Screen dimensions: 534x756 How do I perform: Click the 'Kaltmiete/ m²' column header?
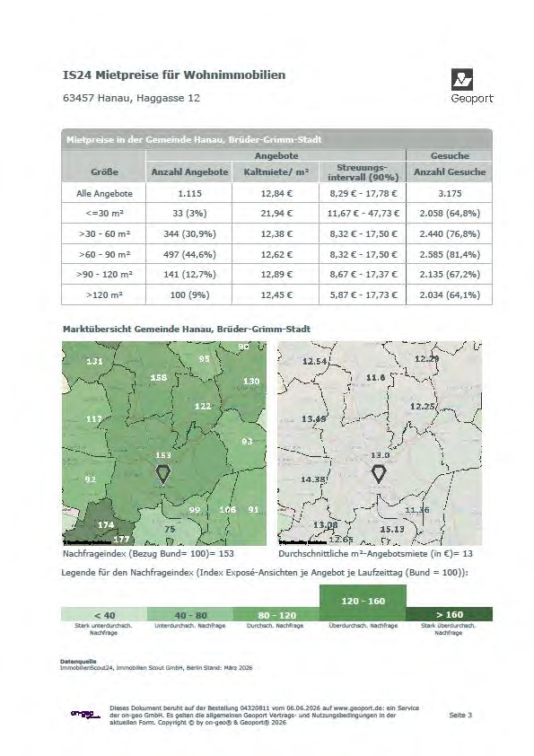[x=276, y=171]
